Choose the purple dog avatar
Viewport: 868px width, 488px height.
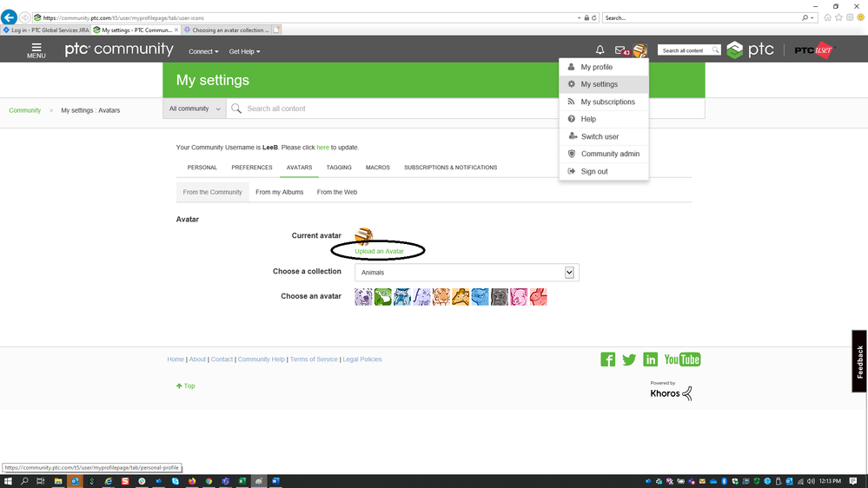(363, 297)
